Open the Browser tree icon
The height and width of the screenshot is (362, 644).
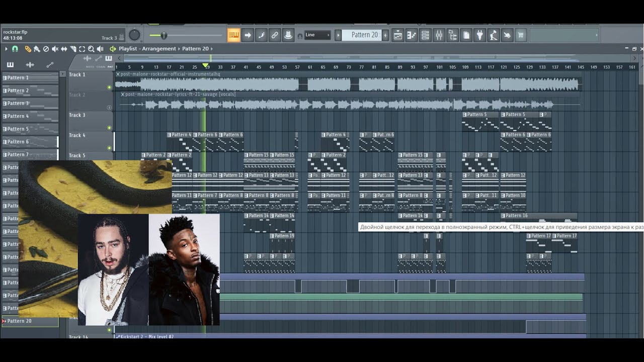tap(453, 35)
